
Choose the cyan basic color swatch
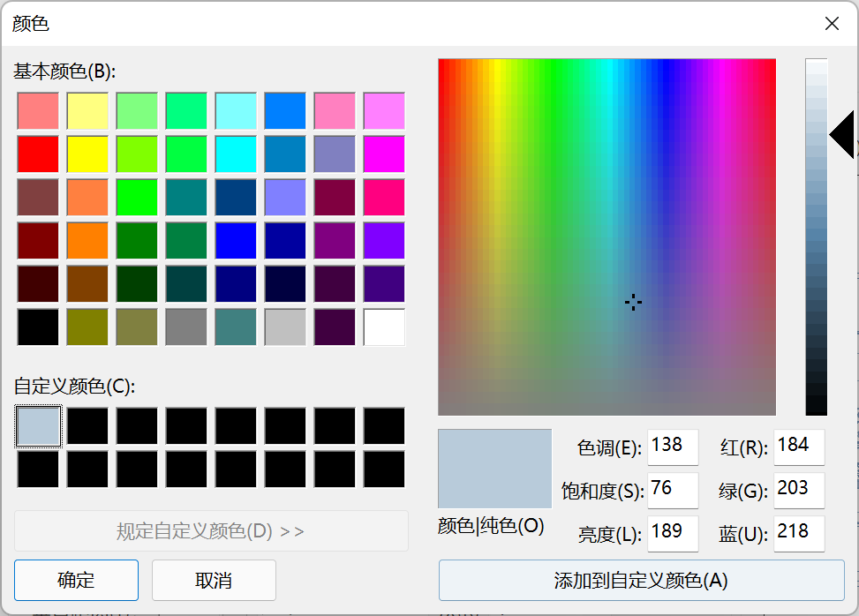(236, 154)
